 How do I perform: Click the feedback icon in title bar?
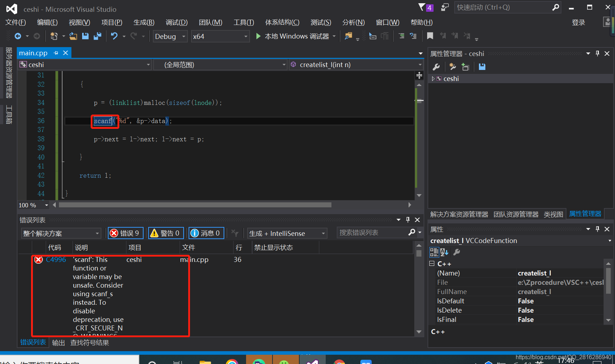[x=445, y=7]
